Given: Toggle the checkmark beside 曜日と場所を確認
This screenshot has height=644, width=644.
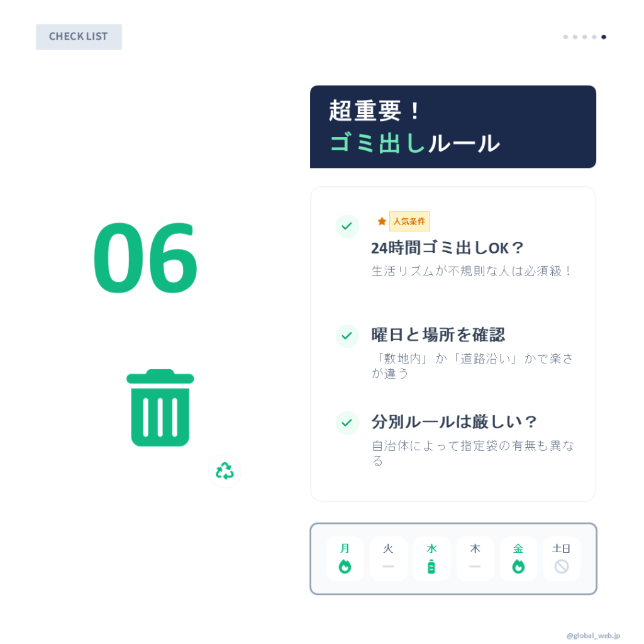Looking at the screenshot, I should 347,336.
